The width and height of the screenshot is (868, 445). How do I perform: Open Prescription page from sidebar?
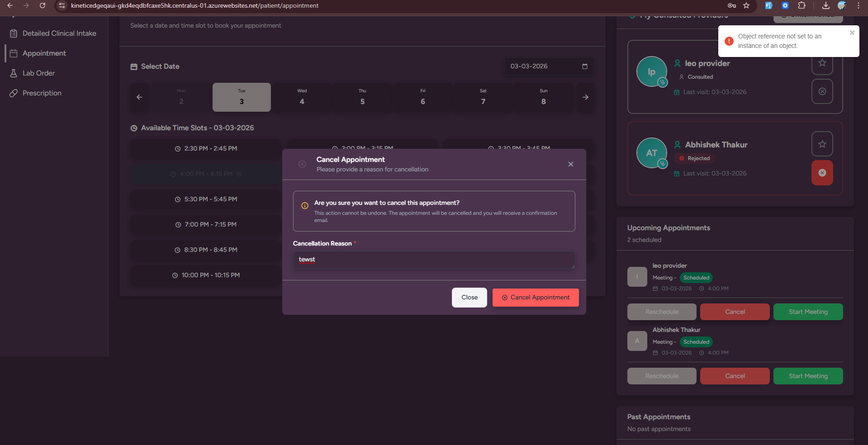(42, 93)
